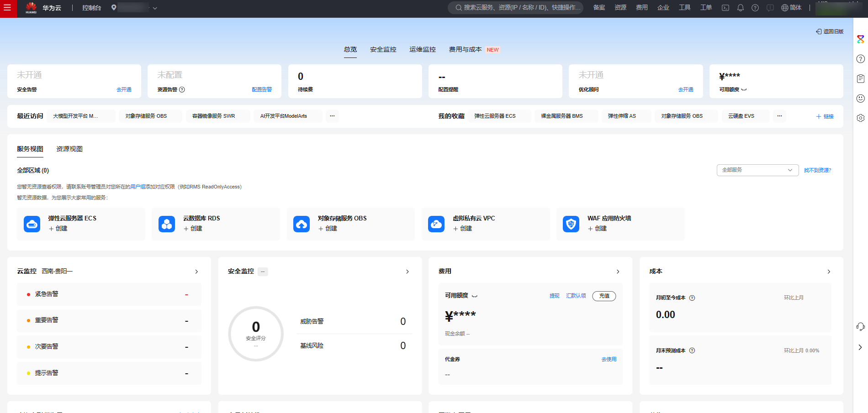Open recent 大模型开发平台 shortcut

coord(81,116)
